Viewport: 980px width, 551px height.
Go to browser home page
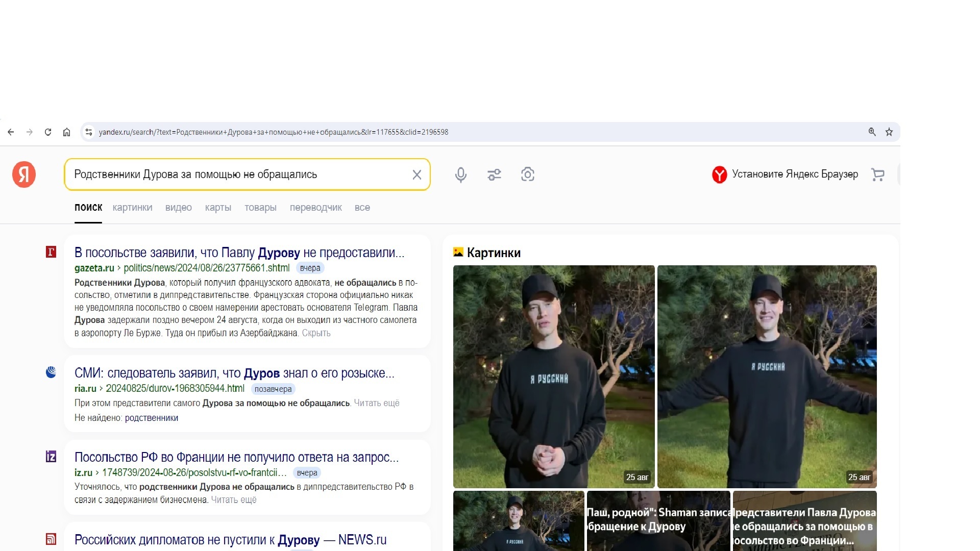[x=66, y=132]
